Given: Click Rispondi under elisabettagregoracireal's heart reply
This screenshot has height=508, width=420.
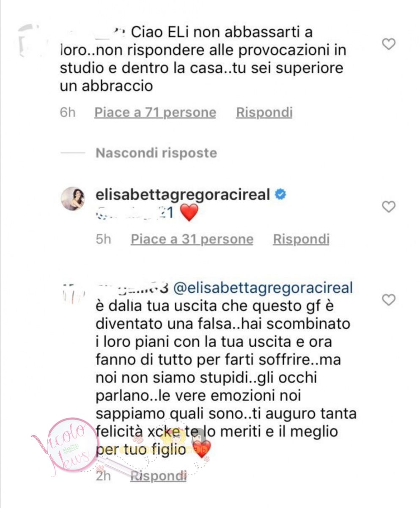Looking at the screenshot, I should [x=301, y=239].
